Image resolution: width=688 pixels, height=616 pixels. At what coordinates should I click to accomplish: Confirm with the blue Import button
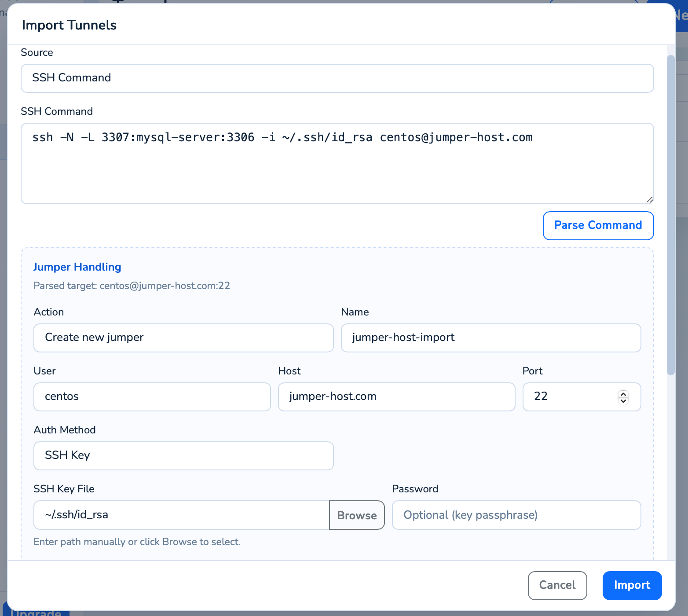pos(632,585)
